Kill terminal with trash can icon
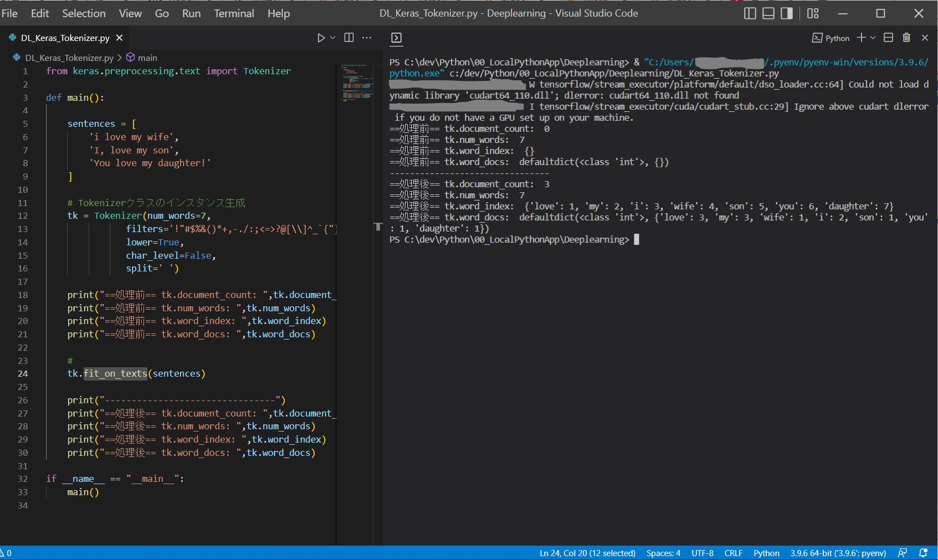938x560 pixels. coord(906,37)
